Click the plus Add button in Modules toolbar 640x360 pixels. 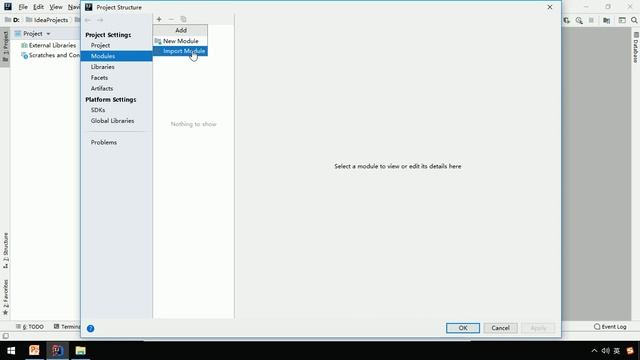(159, 19)
